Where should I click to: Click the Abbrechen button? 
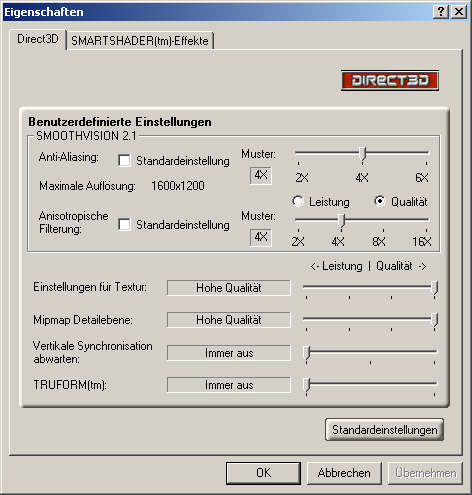(x=344, y=473)
